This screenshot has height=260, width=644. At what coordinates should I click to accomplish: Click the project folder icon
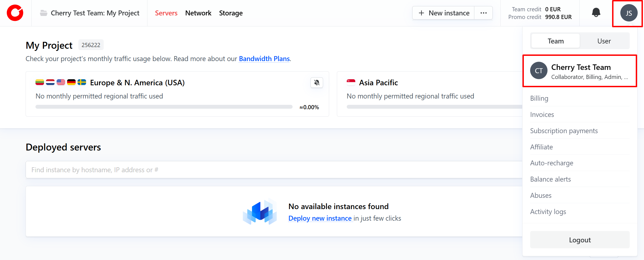pos(43,13)
